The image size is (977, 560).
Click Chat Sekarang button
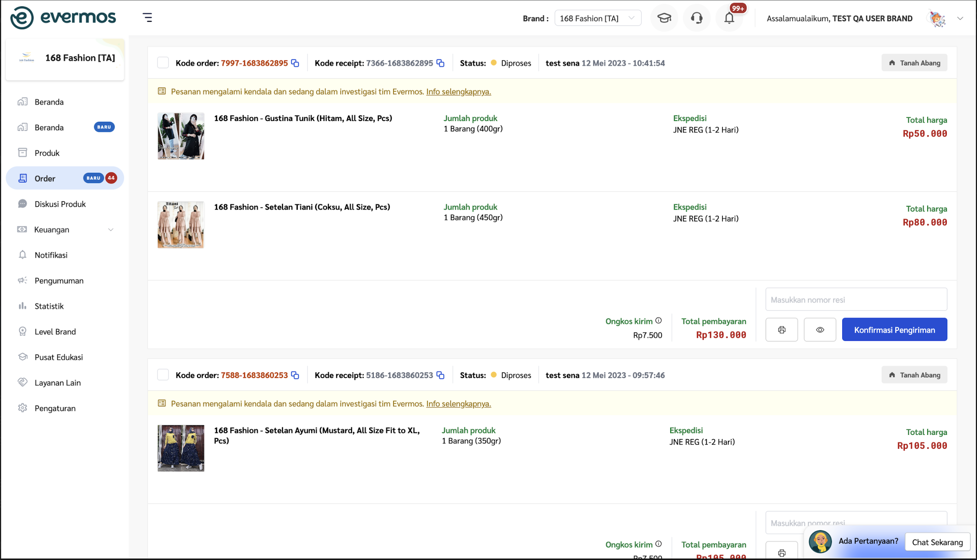(937, 542)
